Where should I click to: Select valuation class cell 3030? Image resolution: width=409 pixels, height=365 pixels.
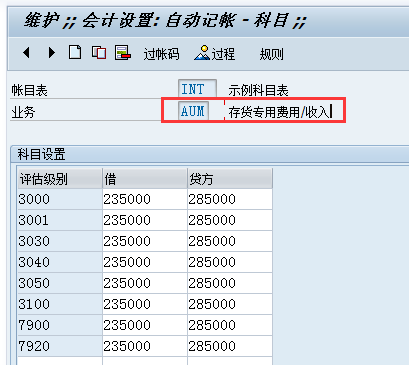(60, 241)
